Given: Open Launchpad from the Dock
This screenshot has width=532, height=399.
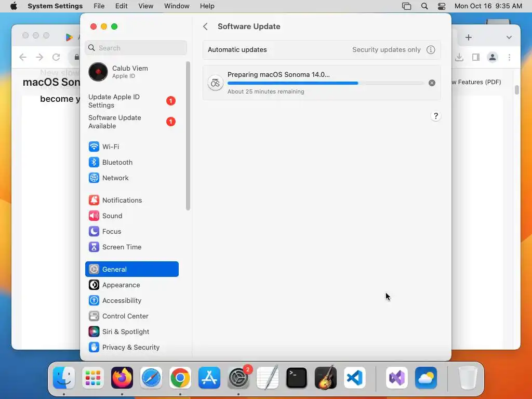Looking at the screenshot, I should pos(93,378).
